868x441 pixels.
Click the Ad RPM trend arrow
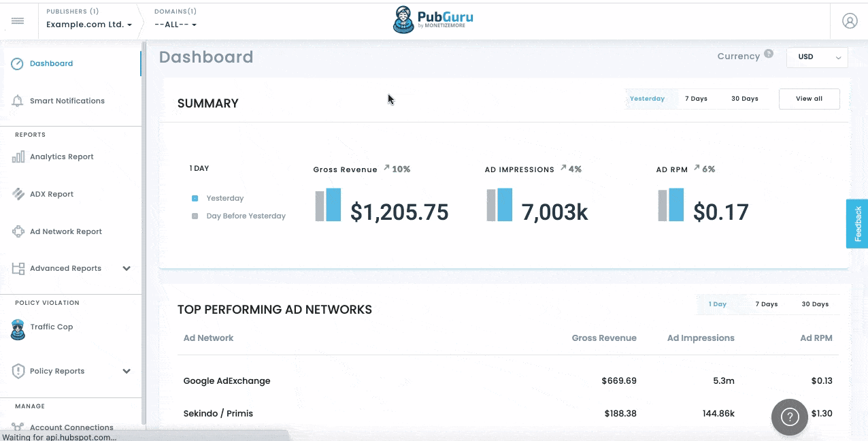tap(697, 167)
